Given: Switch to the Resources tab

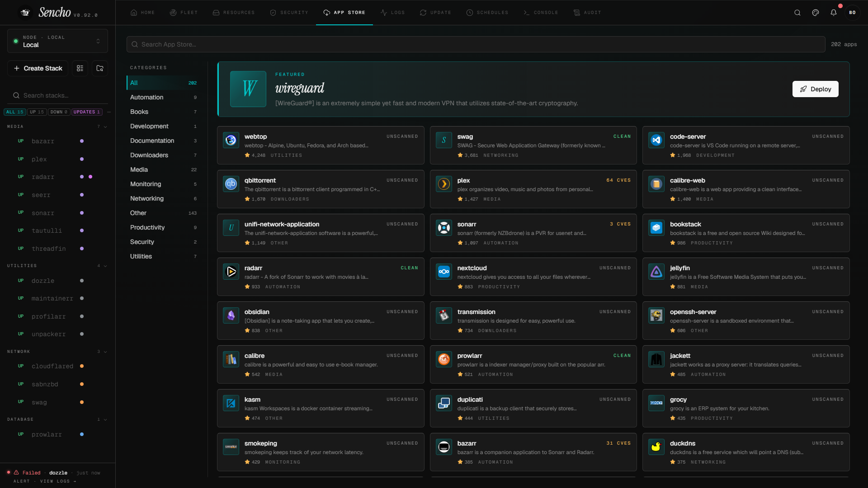Looking at the screenshot, I should (234, 13).
